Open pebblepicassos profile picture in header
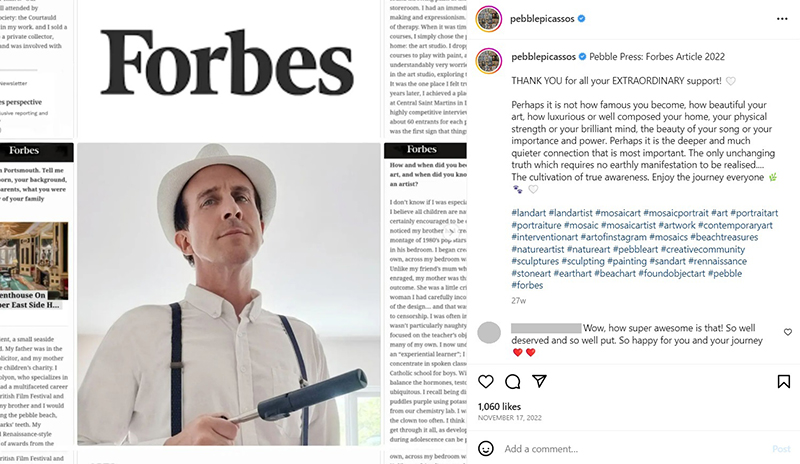Screen dimensions: 800x464 [x=489, y=19]
